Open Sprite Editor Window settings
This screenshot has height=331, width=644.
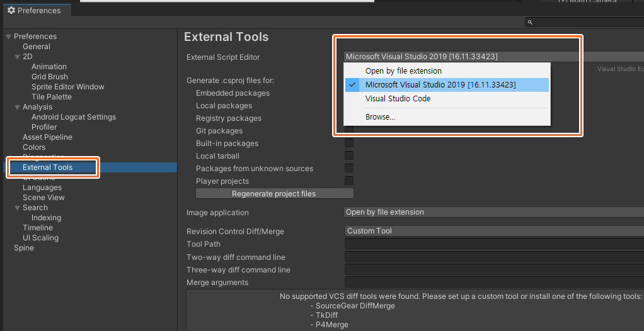click(68, 87)
